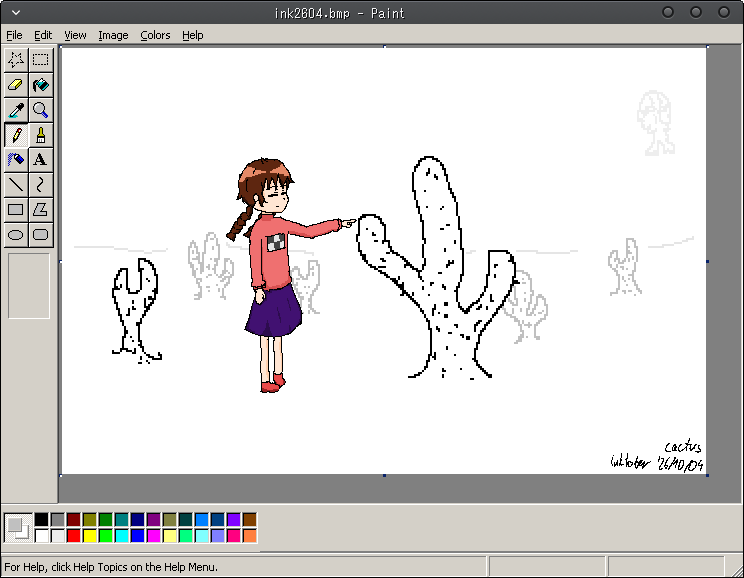Viewport: 744px width, 578px height.
Task: Open the View menu
Action: [x=75, y=35]
